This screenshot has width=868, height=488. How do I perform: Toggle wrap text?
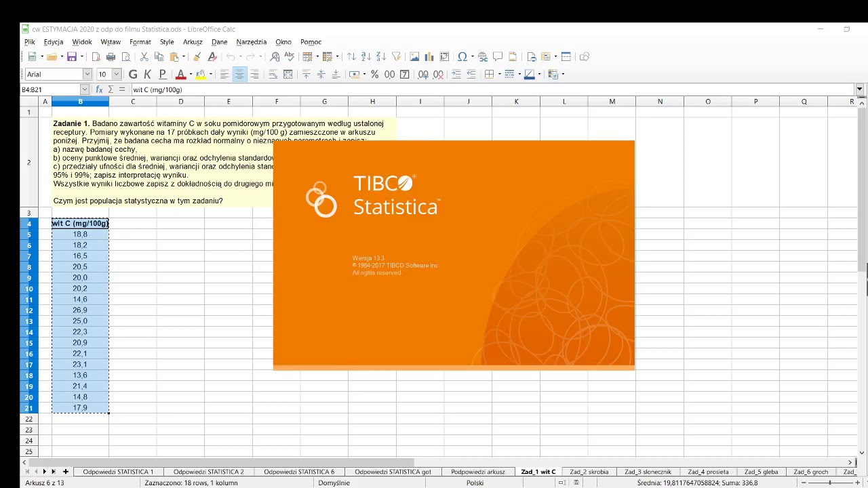click(x=273, y=75)
